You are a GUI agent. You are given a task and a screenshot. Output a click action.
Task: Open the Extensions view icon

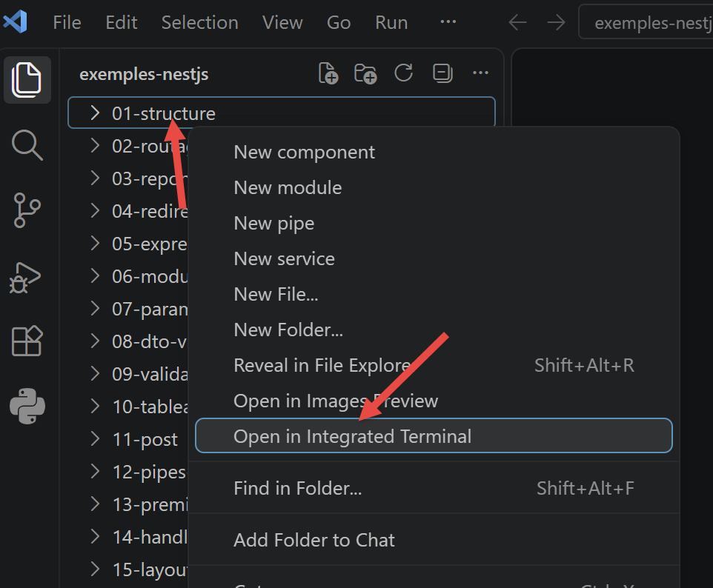(x=27, y=341)
